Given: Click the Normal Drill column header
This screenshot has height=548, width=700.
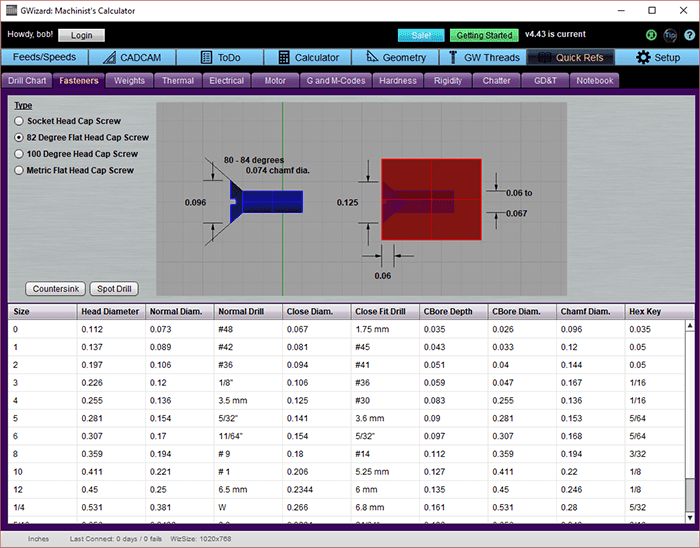Looking at the screenshot, I should 248,311.
